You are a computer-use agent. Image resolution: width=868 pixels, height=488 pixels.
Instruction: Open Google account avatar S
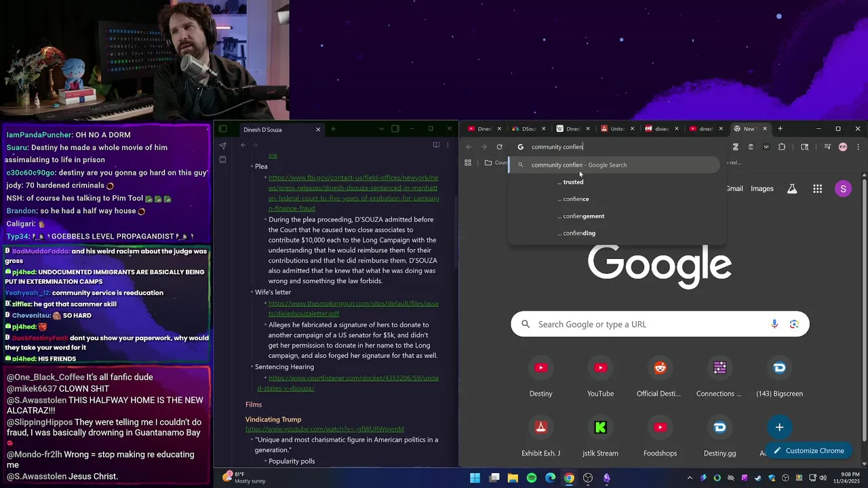843,189
